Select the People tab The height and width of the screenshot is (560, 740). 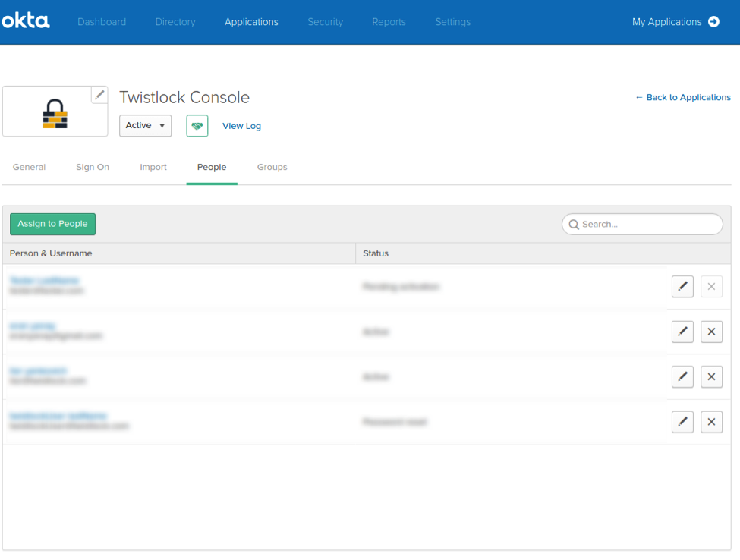click(212, 167)
